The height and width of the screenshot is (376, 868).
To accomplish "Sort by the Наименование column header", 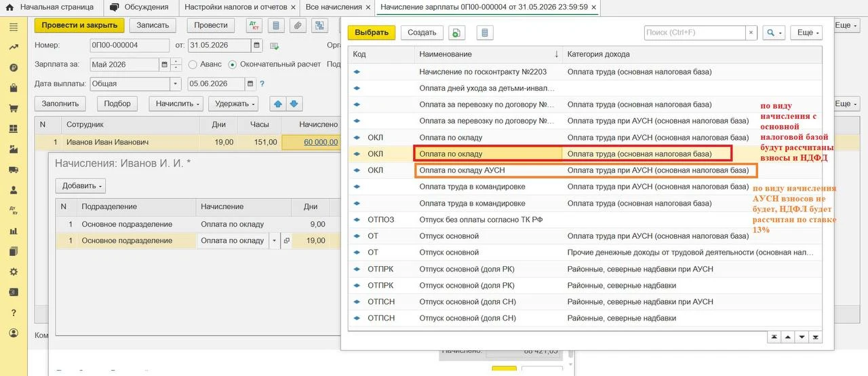I will pyautogui.click(x=488, y=54).
